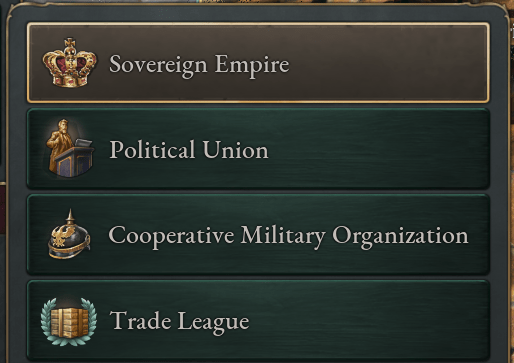
Task: Click the orator at podium icon
Action: (70, 147)
